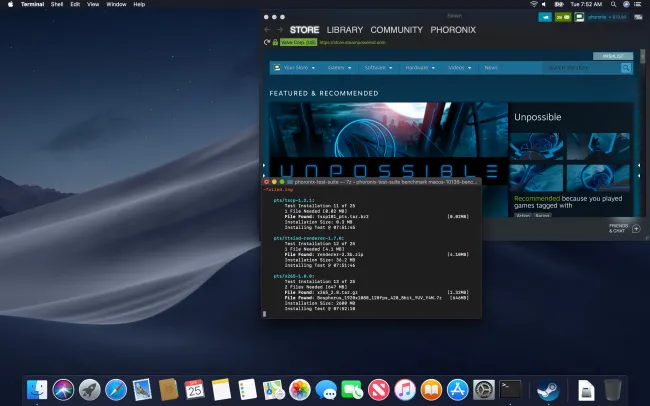Click the Friends & Chat plus icon
Image resolution: width=650 pixels, height=406 pixels.
[636, 229]
